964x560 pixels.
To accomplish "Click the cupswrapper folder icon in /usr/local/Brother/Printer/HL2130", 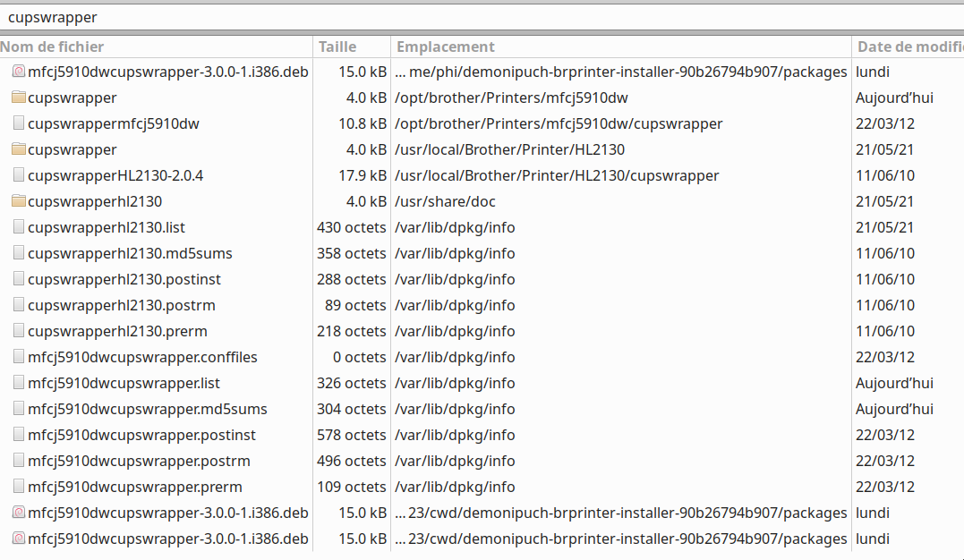I will (x=19, y=149).
